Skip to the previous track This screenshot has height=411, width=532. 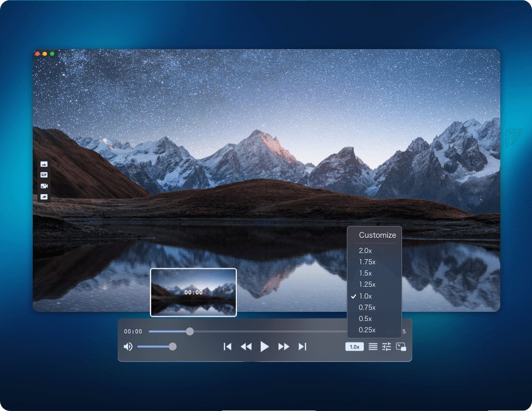(x=228, y=347)
